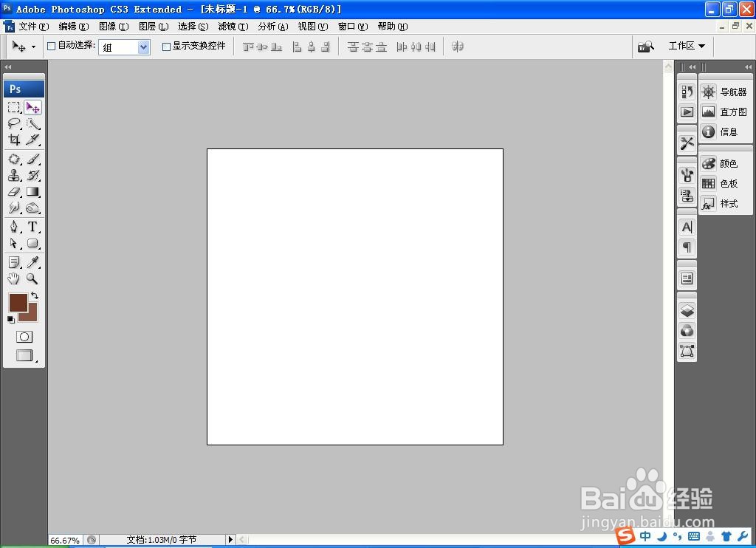
Task: Select the Lasso tool
Action: (x=14, y=123)
